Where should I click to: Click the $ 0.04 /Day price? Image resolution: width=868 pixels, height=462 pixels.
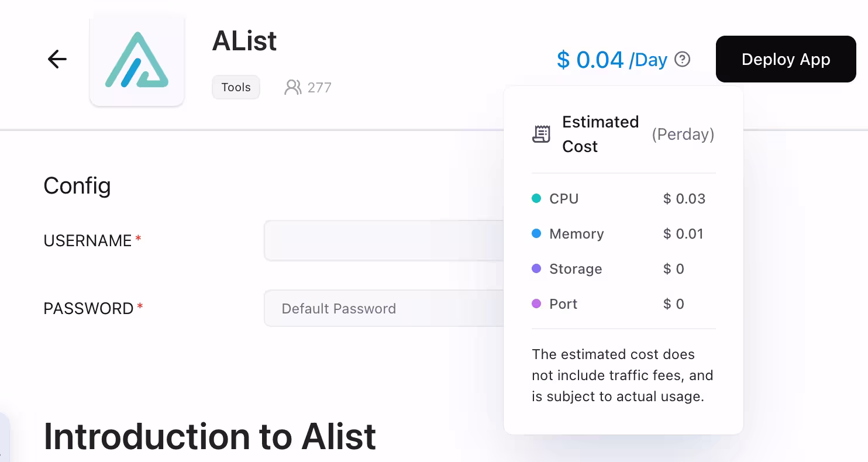point(612,60)
